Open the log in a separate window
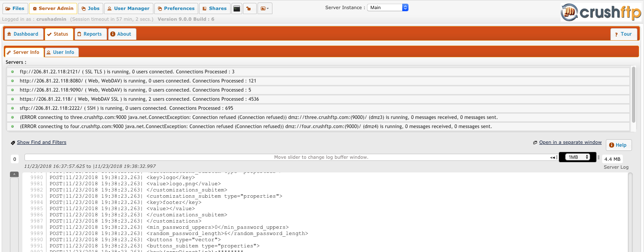 point(570,142)
